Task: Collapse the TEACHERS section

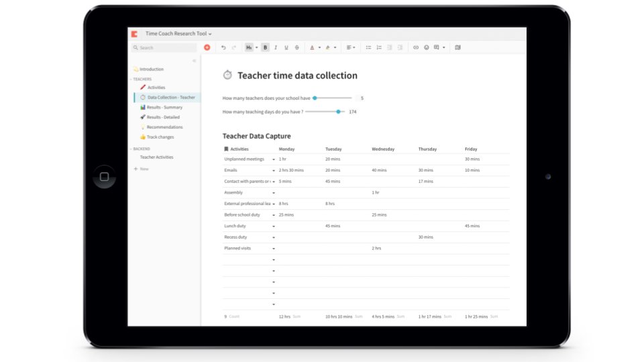Action: [x=131, y=79]
